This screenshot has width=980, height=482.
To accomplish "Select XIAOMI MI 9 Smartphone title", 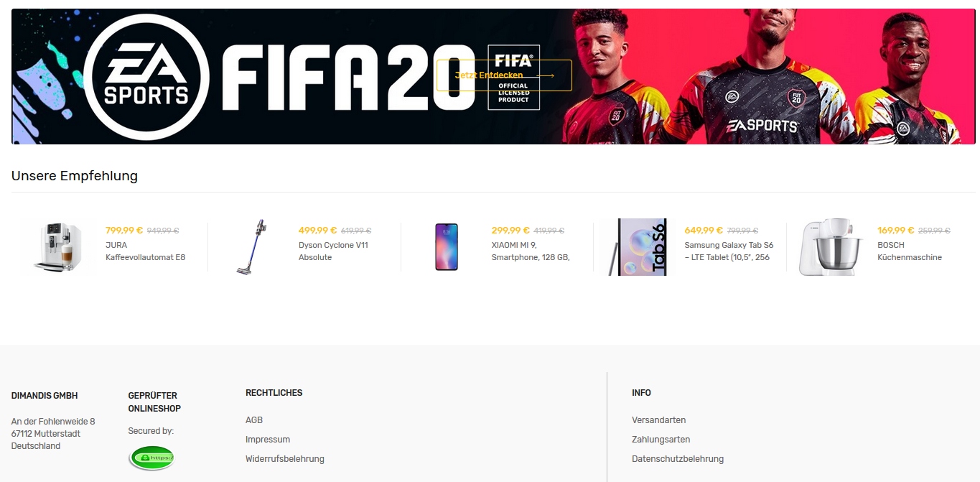I will click(531, 251).
